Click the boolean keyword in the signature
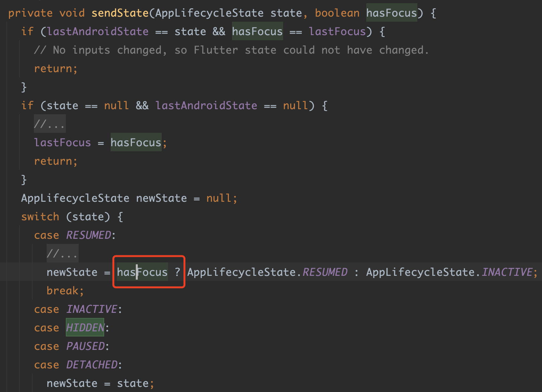Viewport: 542px width, 392px height. (x=337, y=13)
